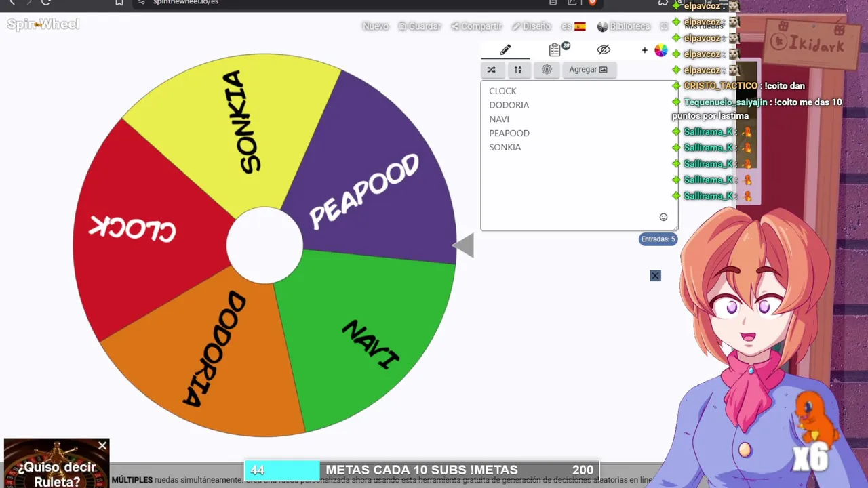Open the AI entries generator button
This screenshot has height=488, width=868.
pos(547,69)
